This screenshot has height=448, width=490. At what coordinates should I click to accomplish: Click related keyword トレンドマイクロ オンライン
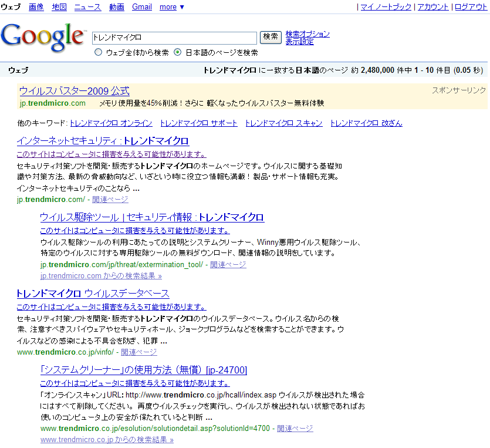click(x=111, y=123)
